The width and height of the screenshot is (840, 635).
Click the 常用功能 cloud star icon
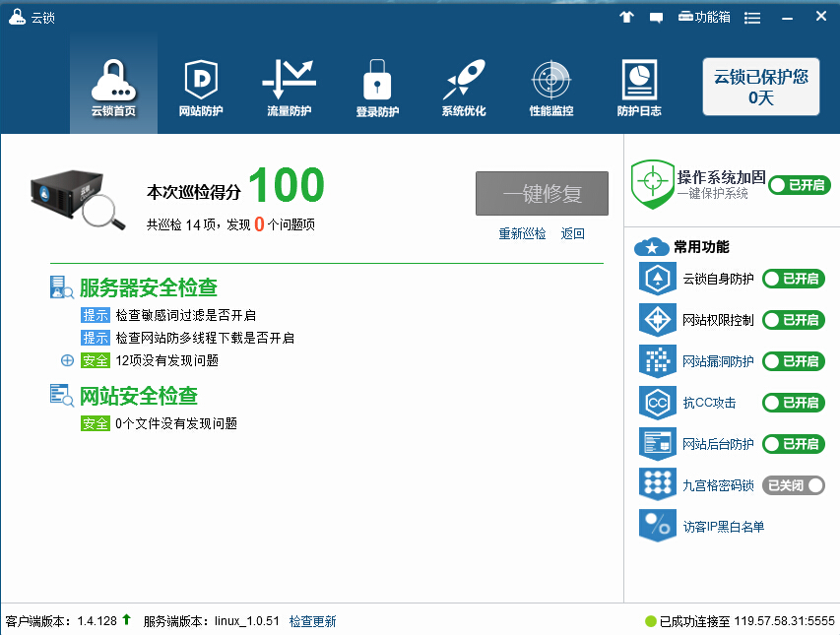[x=652, y=247]
